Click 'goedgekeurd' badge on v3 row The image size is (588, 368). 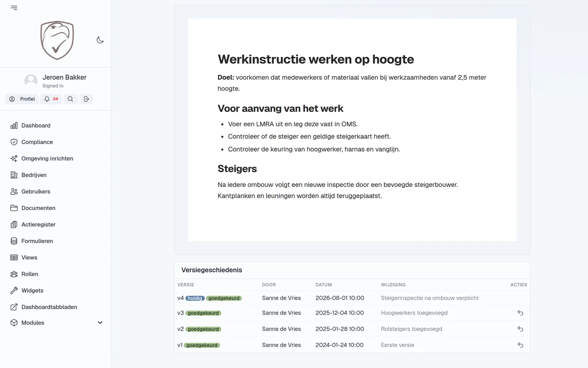tap(203, 313)
